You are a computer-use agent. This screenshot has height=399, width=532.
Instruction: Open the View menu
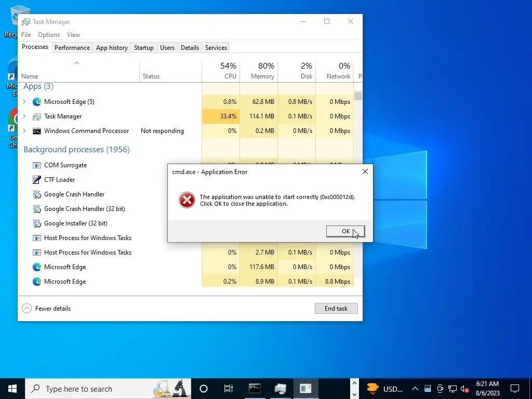[x=73, y=35]
